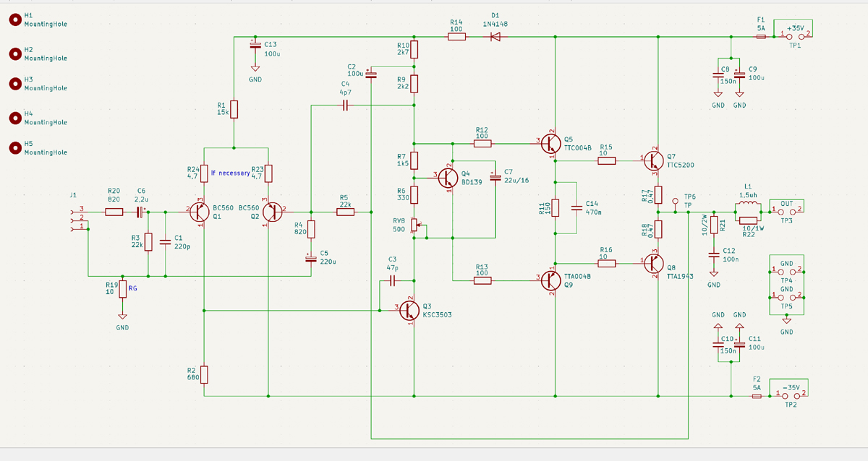Select resistor R4 820 symbol
This screenshot has height=461, width=868.
tap(310, 229)
